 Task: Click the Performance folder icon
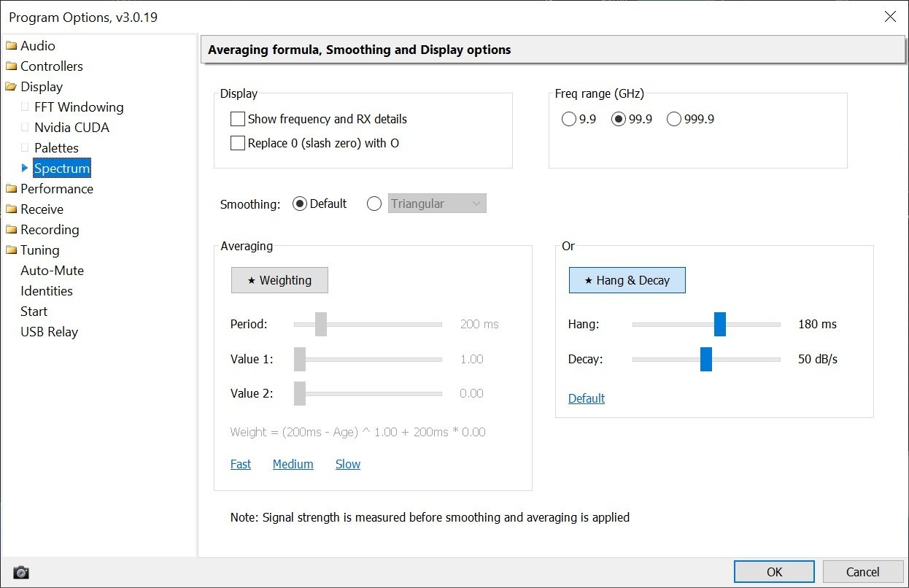pos(11,189)
